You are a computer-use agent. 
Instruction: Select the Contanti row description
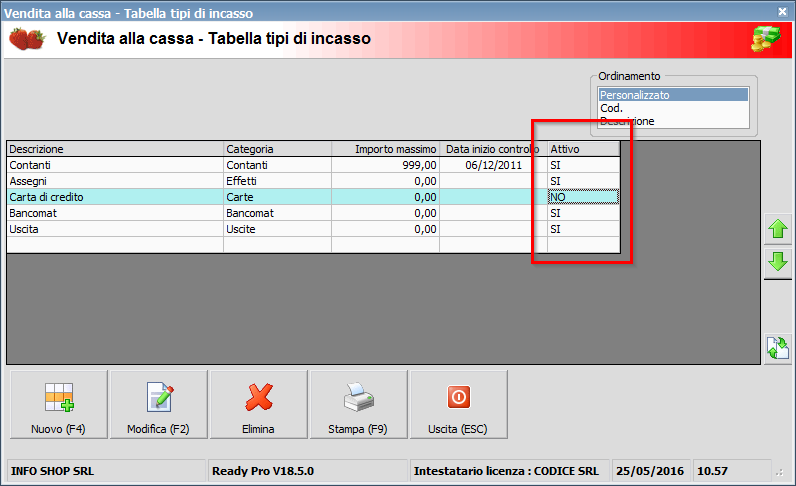click(115, 165)
